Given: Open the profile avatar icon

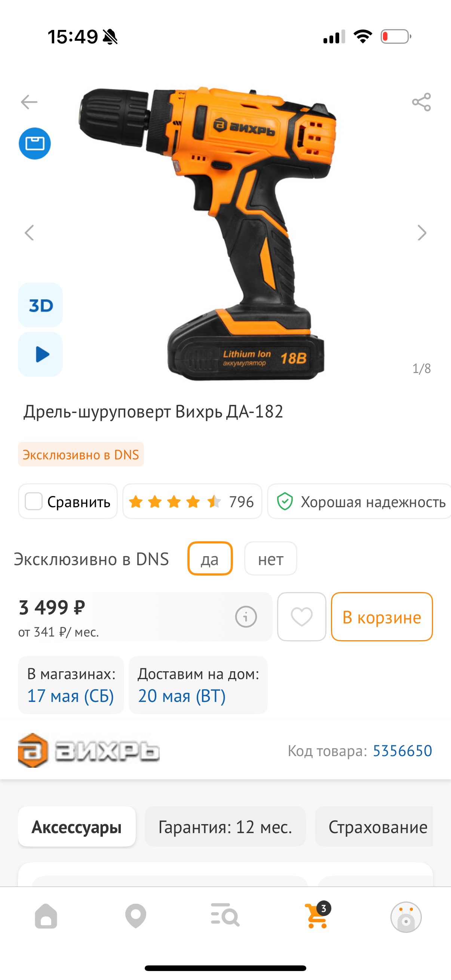Looking at the screenshot, I should click(406, 917).
